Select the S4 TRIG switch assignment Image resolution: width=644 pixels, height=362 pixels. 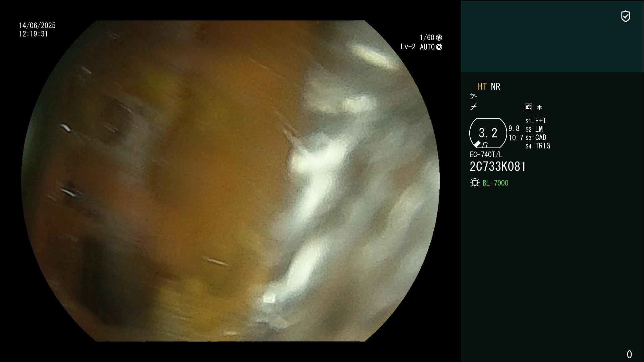538,146
